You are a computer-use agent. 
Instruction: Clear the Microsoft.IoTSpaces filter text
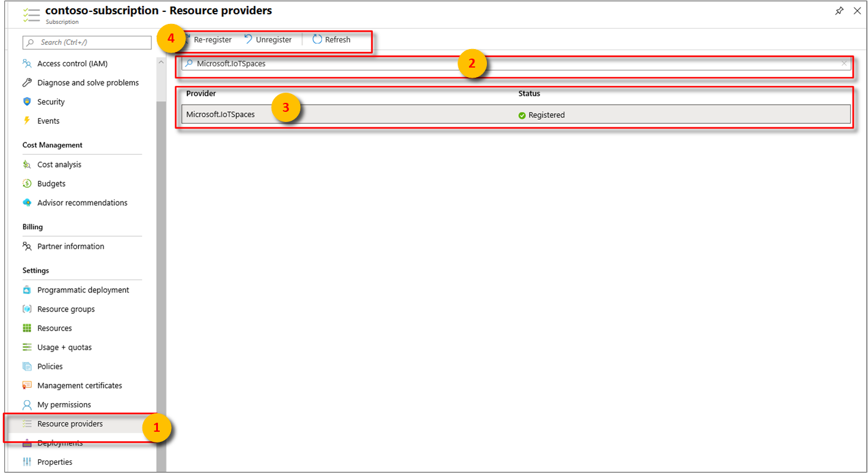pyautogui.click(x=844, y=63)
